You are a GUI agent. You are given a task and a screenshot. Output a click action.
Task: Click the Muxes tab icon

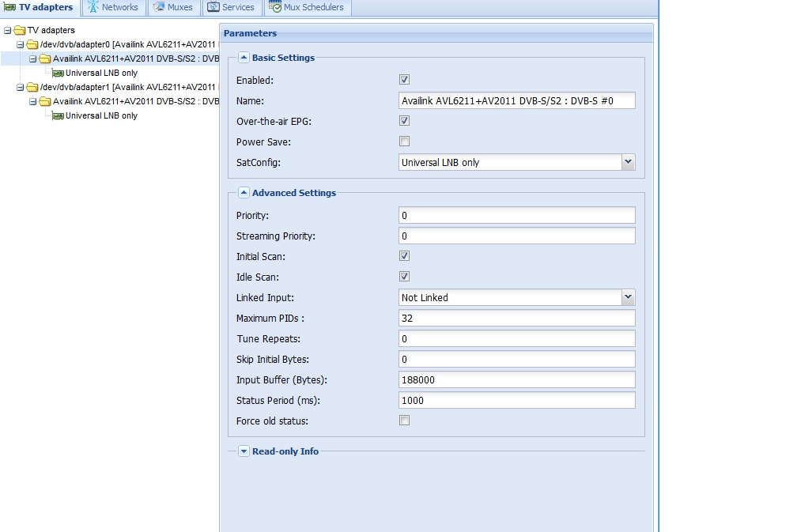(x=159, y=7)
